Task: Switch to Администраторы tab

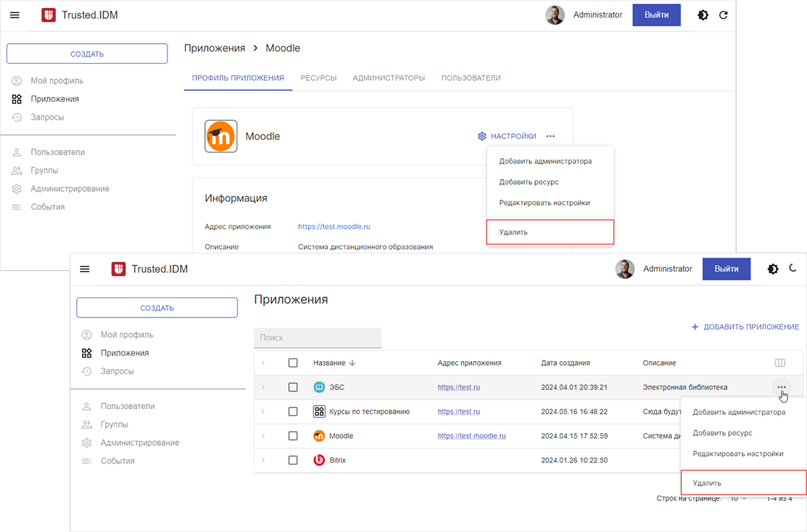Action: 389,78
